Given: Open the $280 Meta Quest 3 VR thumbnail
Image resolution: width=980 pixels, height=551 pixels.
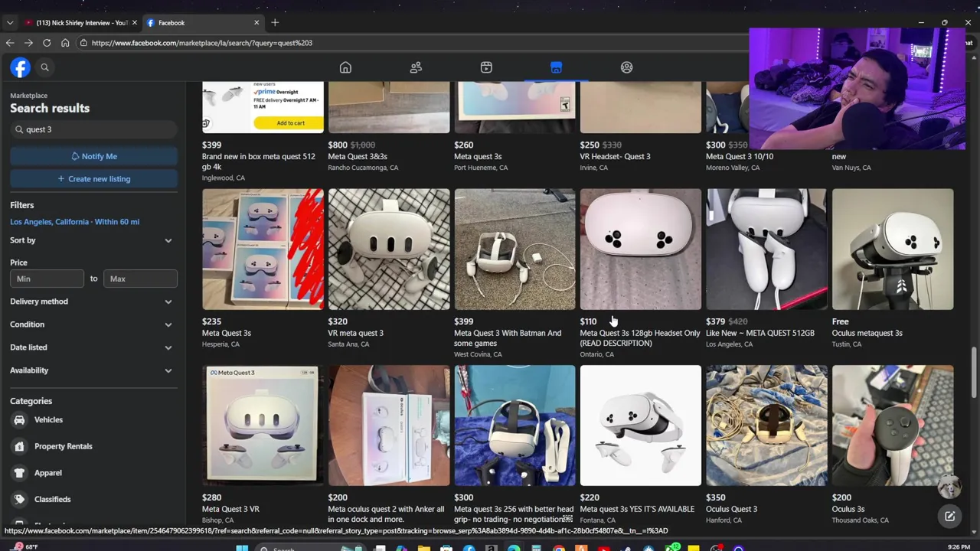Looking at the screenshot, I should click(263, 425).
